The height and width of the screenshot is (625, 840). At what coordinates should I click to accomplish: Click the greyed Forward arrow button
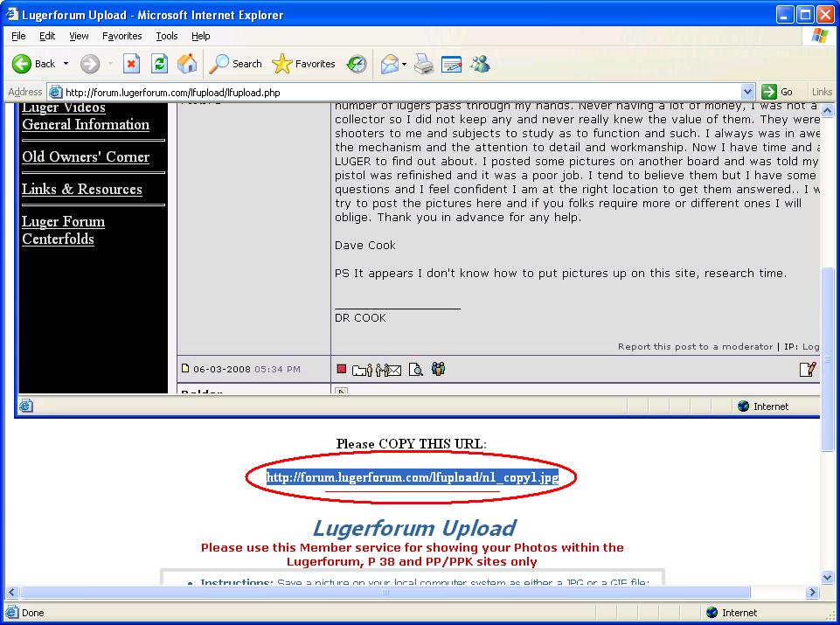pyautogui.click(x=90, y=65)
